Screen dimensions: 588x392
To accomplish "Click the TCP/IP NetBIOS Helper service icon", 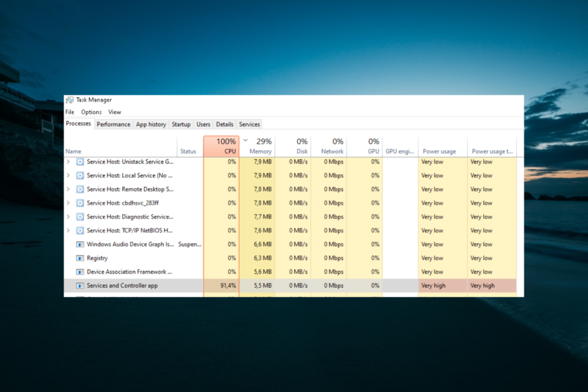I will (78, 230).
